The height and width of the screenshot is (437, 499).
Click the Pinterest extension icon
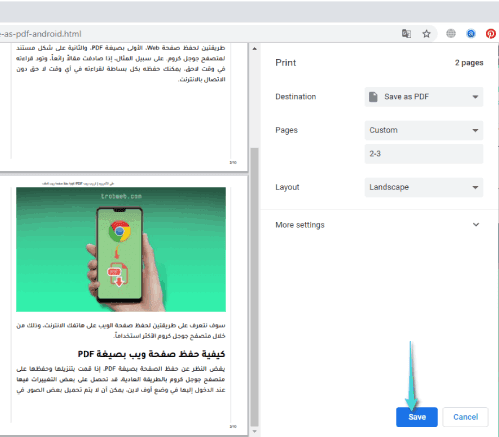[x=491, y=34]
